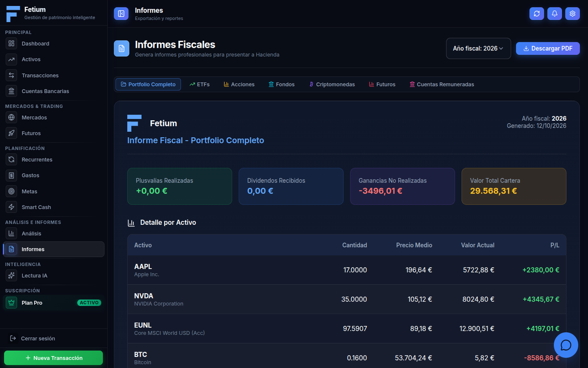Expand the Año fiscal 2026 dropdown

click(x=478, y=49)
